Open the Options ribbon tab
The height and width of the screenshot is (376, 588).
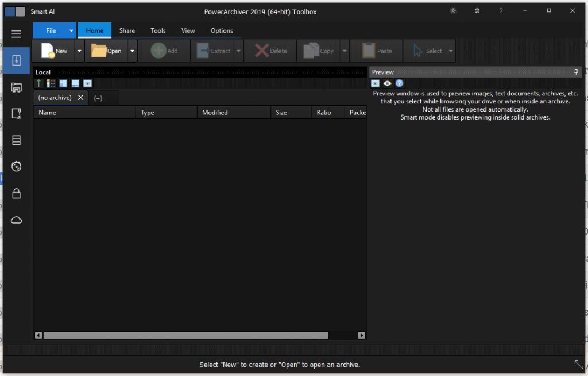click(x=221, y=30)
